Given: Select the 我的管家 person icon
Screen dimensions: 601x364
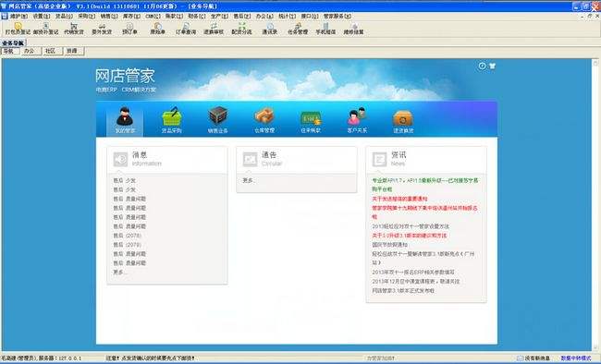Looking at the screenshot, I should click(x=125, y=116).
